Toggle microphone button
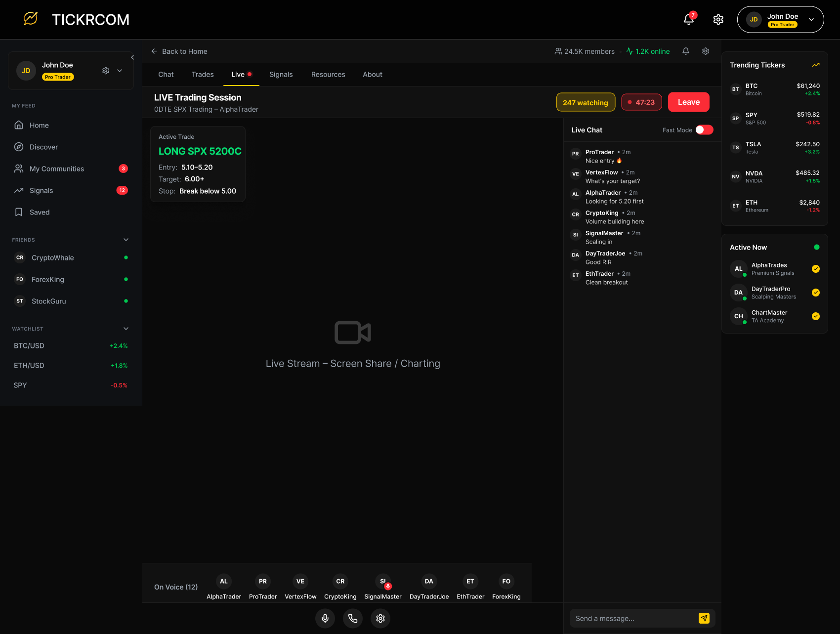This screenshot has height=634, width=840. (x=325, y=618)
